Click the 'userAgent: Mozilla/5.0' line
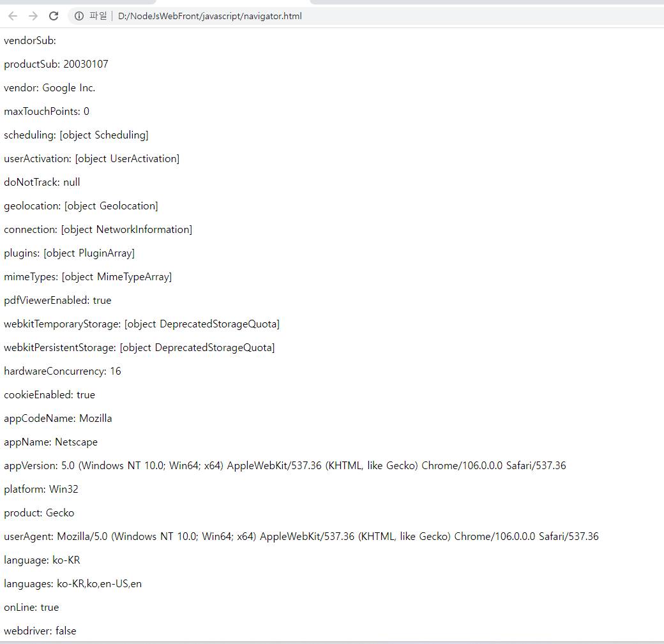The height and width of the screenshot is (644, 664). click(x=301, y=537)
